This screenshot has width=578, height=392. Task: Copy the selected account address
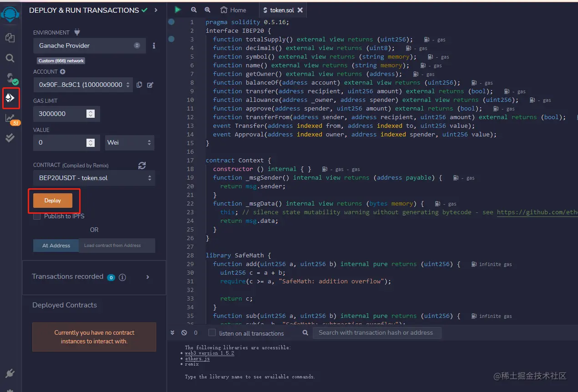click(139, 85)
